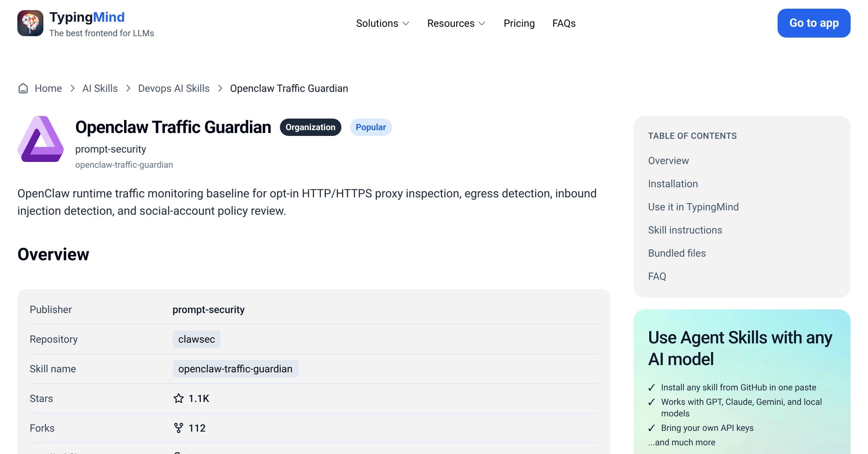This screenshot has height=454, width=868.
Task: Click the 112 forks value
Action: click(x=197, y=428)
